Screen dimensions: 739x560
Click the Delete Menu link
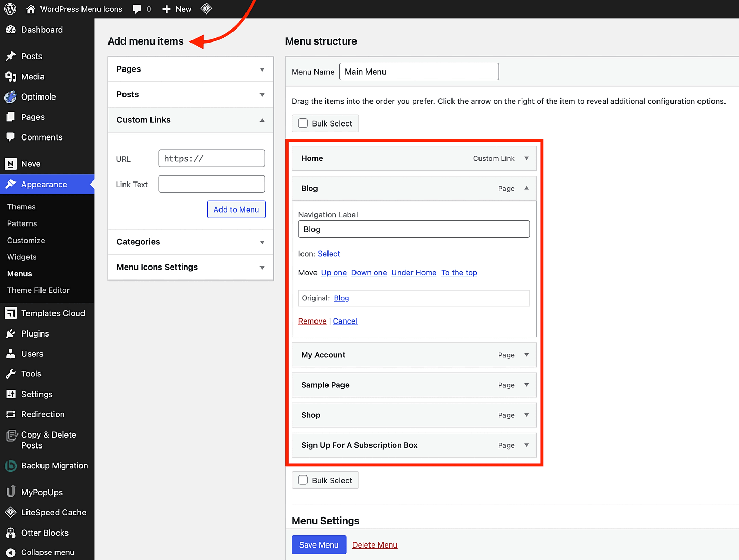coord(375,545)
